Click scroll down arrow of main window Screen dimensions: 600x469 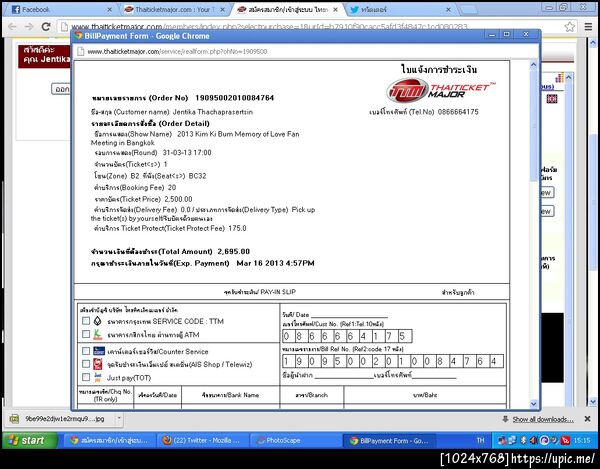point(593,401)
